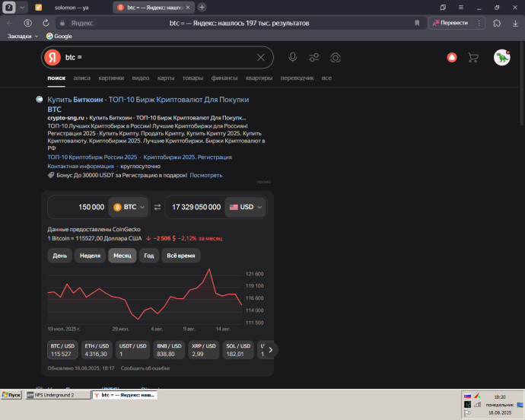Image resolution: width=525 pixels, height=420 pixels.
Task: Select the Неделя chart period
Action: click(x=90, y=256)
